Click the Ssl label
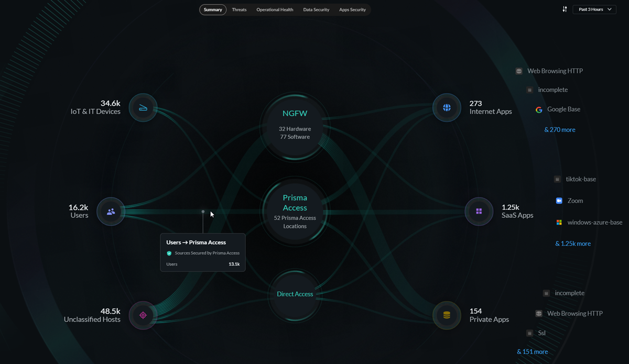The width and height of the screenshot is (629, 364). (x=542, y=333)
